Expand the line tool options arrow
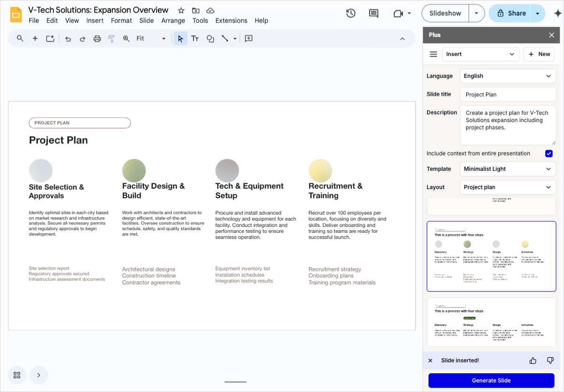Image resolution: width=564 pixels, height=392 pixels. pos(235,38)
